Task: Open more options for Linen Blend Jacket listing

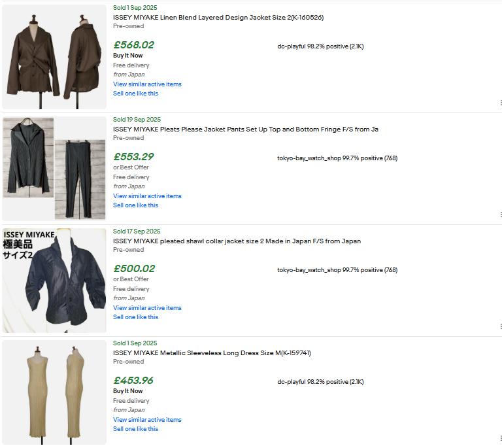Action: click(500, 103)
